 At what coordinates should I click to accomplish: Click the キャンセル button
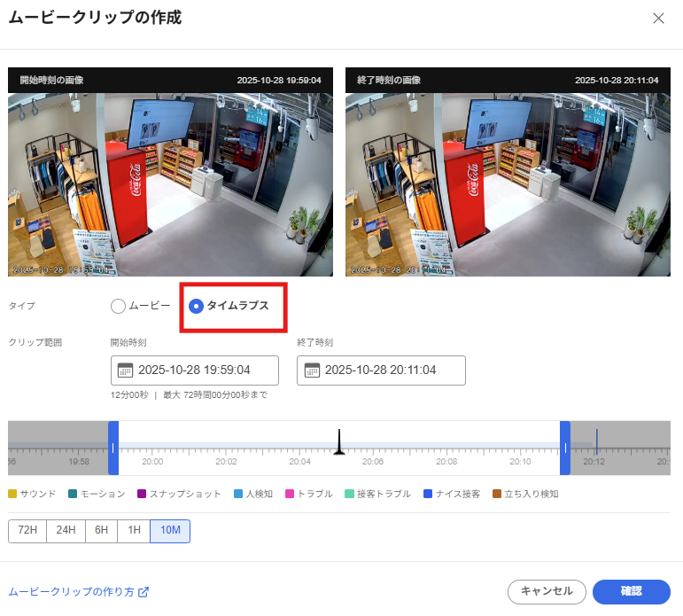pos(547,591)
